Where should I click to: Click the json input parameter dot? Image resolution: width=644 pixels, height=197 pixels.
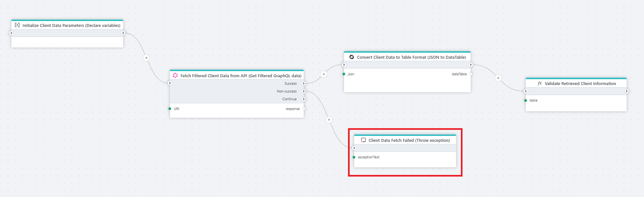pyautogui.click(x=344, y=74)
